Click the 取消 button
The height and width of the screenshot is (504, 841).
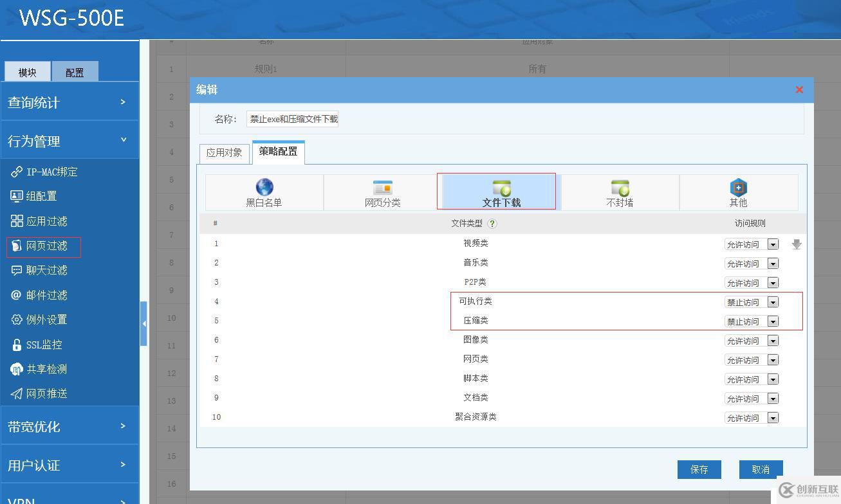(x=761, y=469)
